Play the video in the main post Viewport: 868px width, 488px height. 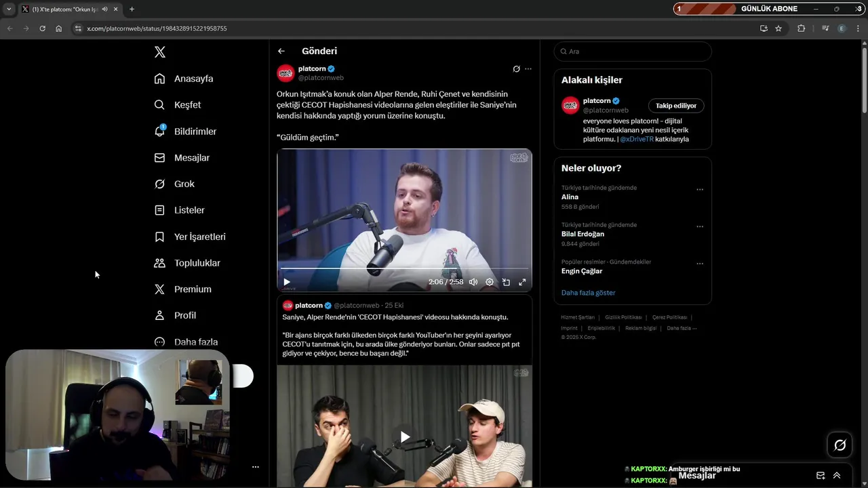pos(287,282)
